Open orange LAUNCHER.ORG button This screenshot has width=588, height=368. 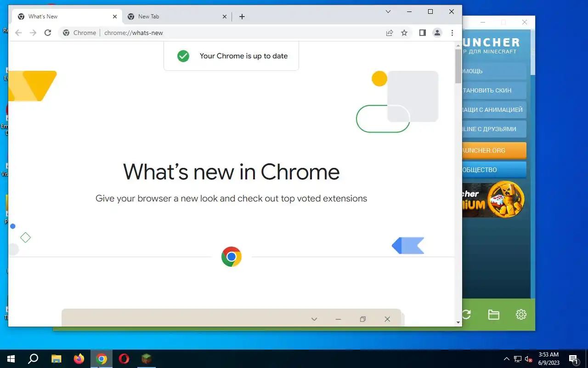pyautogui.click(x=494, y=150)
